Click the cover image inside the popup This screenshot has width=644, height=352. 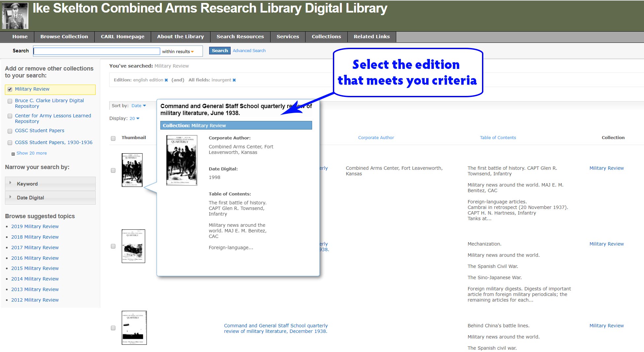(182, 160)
